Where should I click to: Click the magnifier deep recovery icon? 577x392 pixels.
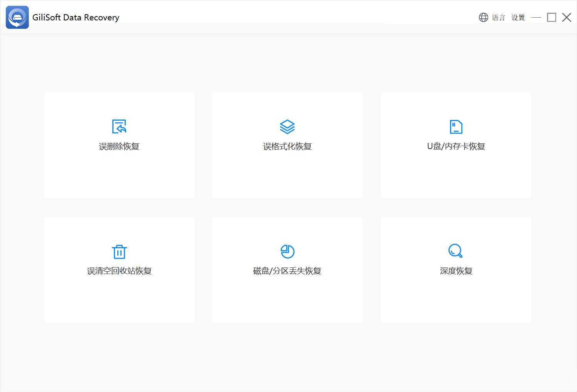[x=455, y=251]
